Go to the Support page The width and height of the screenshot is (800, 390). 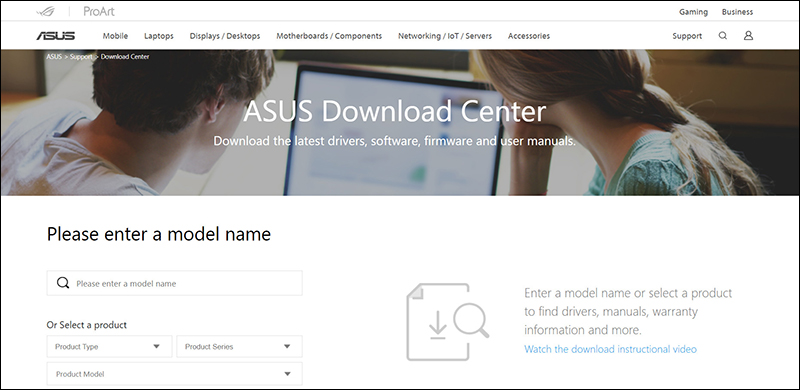click(687, 36)
